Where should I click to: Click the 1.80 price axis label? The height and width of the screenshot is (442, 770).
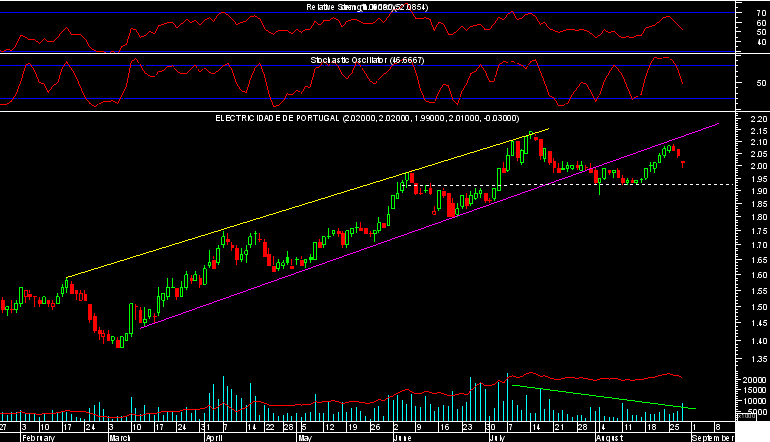(x=759, y=217)
